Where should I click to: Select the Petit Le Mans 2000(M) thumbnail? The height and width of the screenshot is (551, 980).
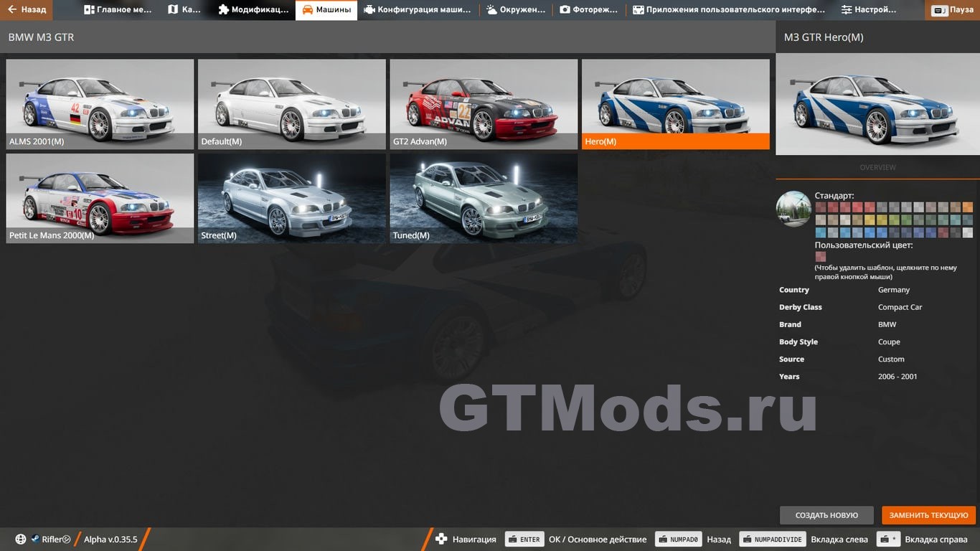coord(100,198)
